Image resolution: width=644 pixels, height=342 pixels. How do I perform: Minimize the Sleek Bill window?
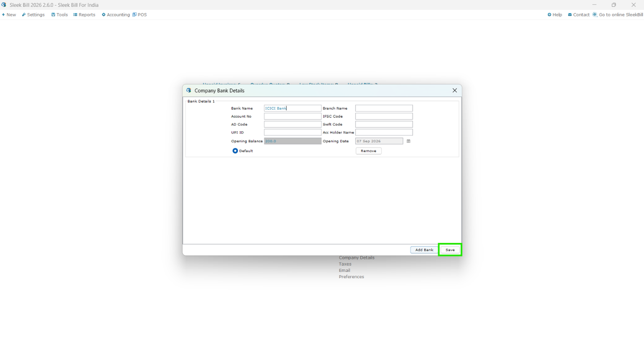click(x=594, y=5)
